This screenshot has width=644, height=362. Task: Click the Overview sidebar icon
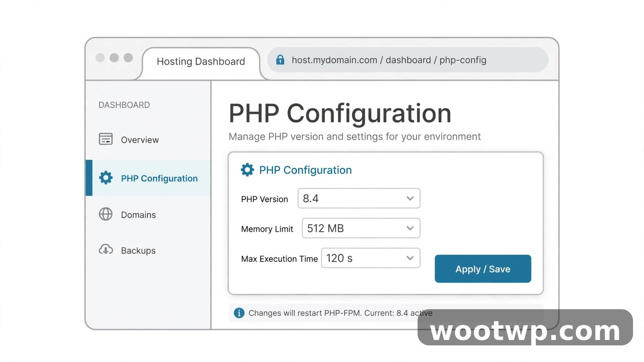(x=106, y=139)
